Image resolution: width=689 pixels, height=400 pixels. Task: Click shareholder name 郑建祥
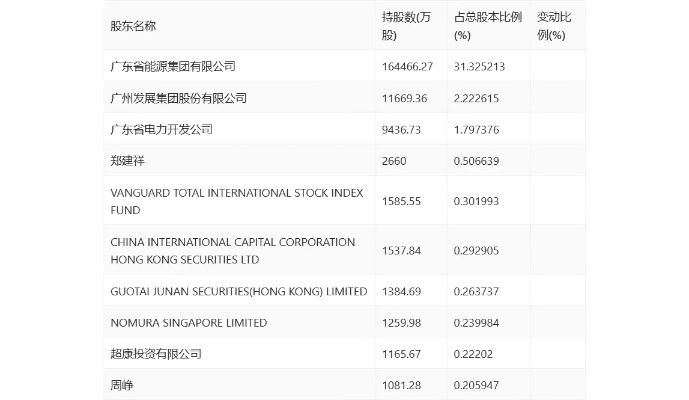pyautogui.click(x=126, y=160)
